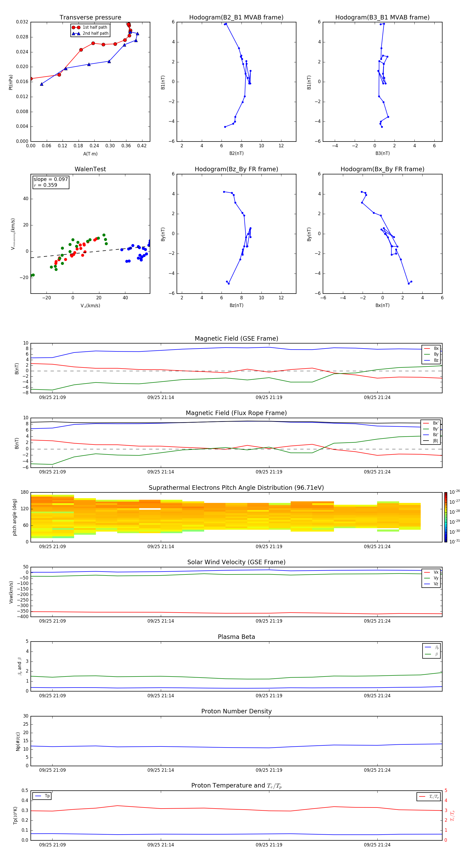
Task: Click the "Pt(nPa)" y-axis label
Action: [x=11, y=82]
